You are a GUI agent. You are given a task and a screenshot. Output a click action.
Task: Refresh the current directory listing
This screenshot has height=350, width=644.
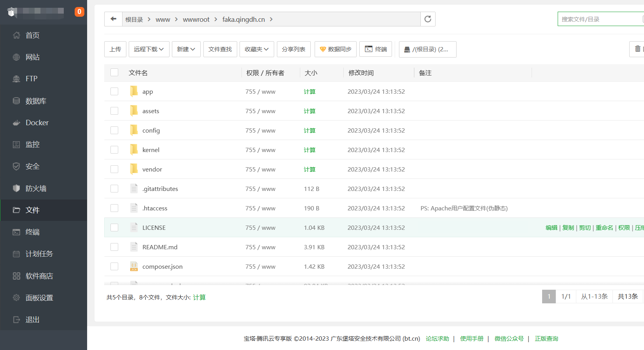coord(428,19)
